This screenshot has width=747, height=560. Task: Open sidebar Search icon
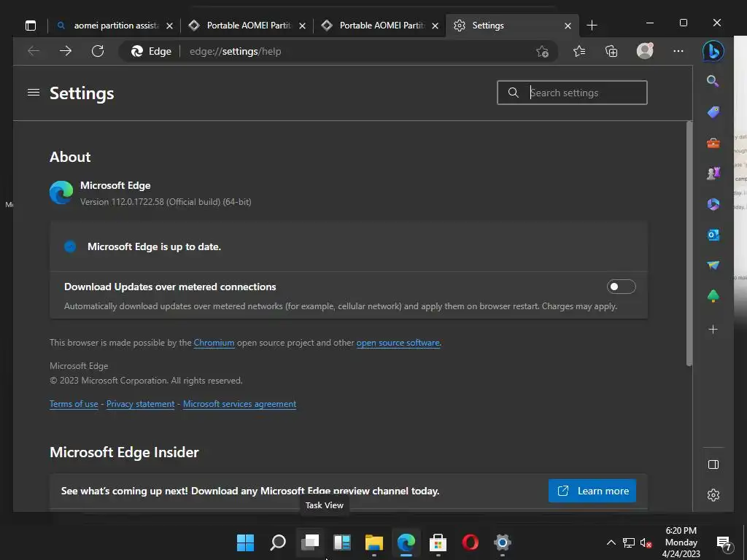tap(713, 81)
